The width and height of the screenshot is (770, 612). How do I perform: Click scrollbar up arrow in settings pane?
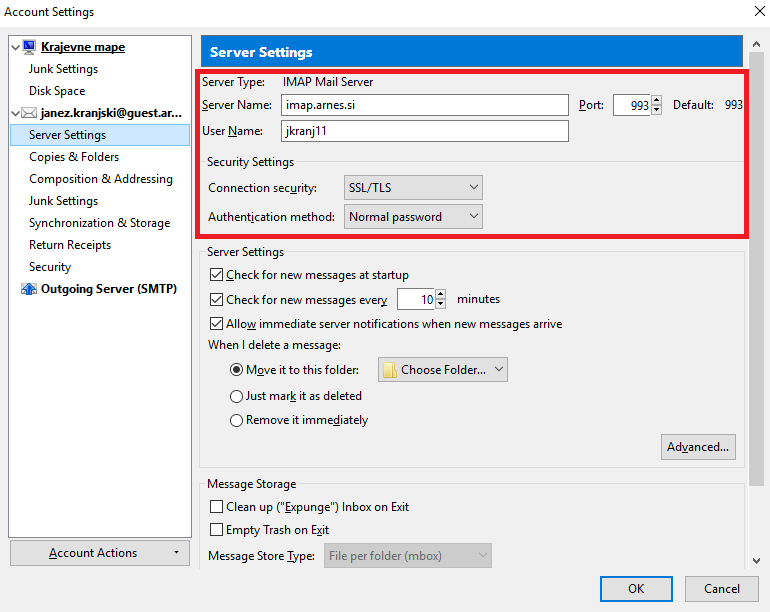pos(756,44)
